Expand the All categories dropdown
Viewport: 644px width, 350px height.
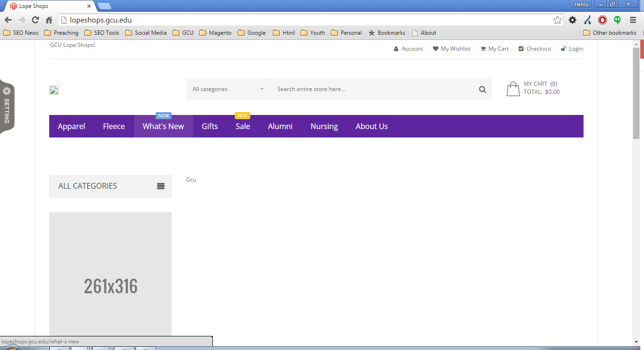[x=228, y=89]
